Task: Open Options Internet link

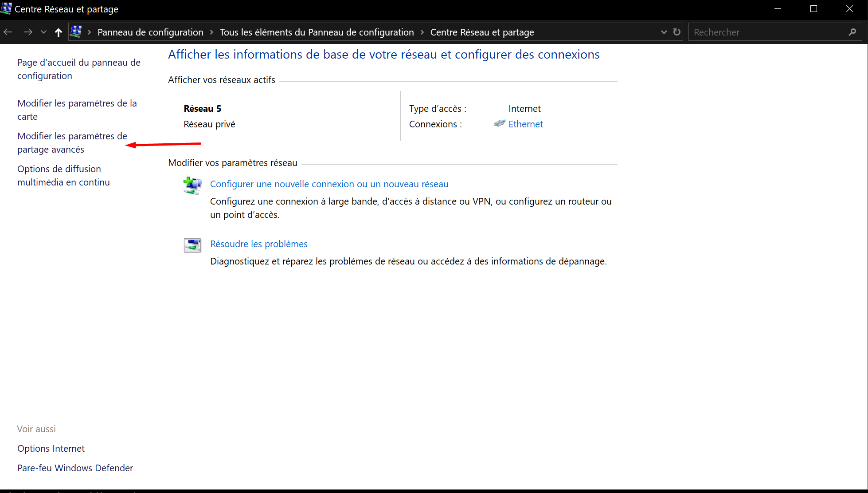Action: (x=51, y=449)
